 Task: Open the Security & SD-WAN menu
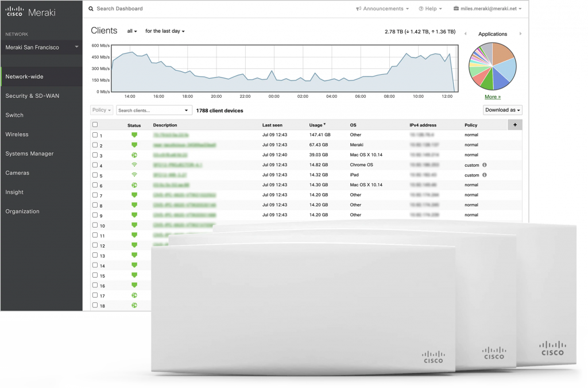32,96
